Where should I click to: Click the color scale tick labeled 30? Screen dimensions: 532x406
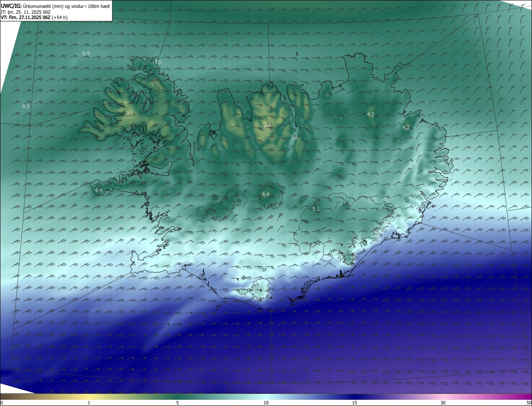coord(443,403)
